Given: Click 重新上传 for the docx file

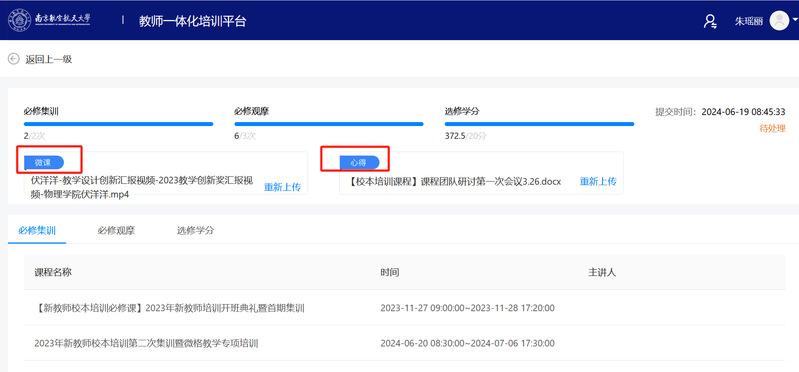Looking at the screenshot, I should [x=598, y=181].
